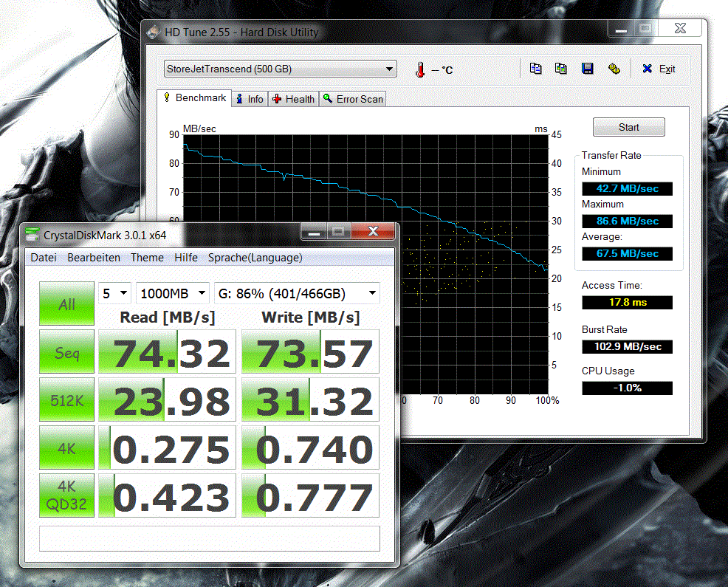Open the G: drive selection dropdown
The height and width of the screenshot is (587, 728).
coord(297,293)
